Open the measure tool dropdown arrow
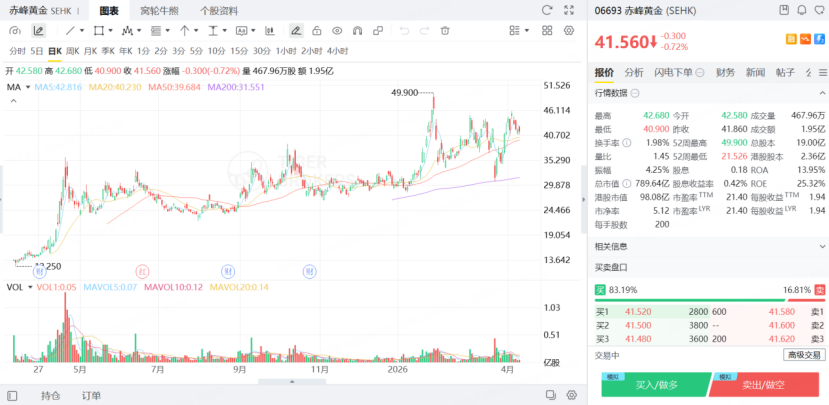This screenshot has height=405, width=829. (x=225, y=31)
